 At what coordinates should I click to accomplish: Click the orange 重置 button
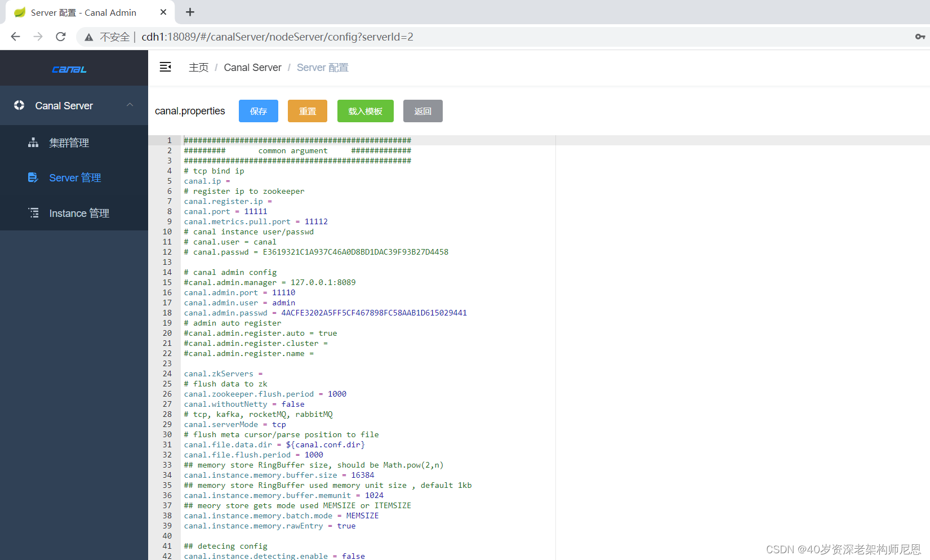pyautogui.click(x=308, y=111)
